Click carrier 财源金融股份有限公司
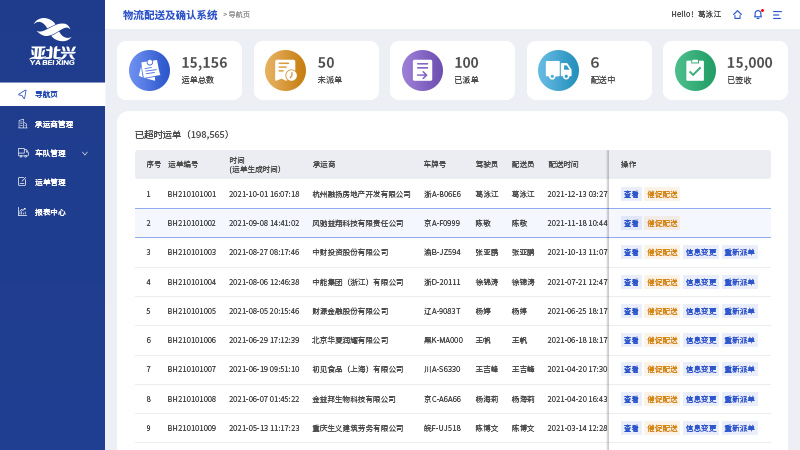 coord(350,311)
